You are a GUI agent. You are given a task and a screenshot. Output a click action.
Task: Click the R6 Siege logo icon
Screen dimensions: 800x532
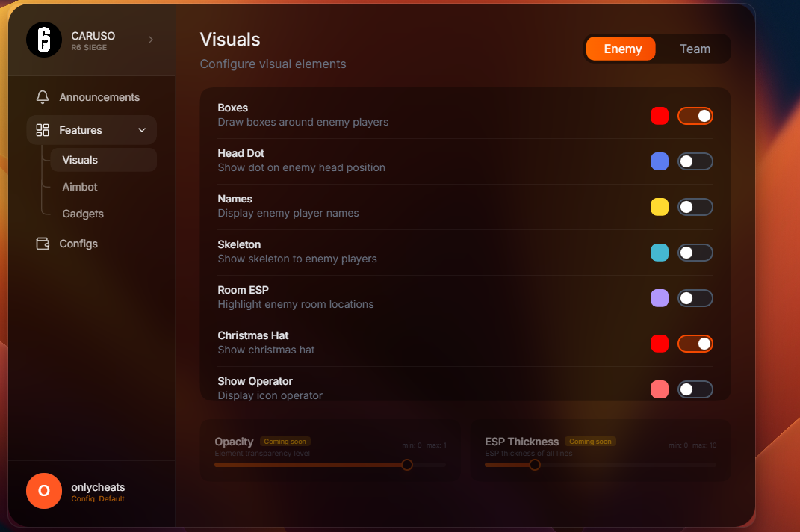click(44, 40)
